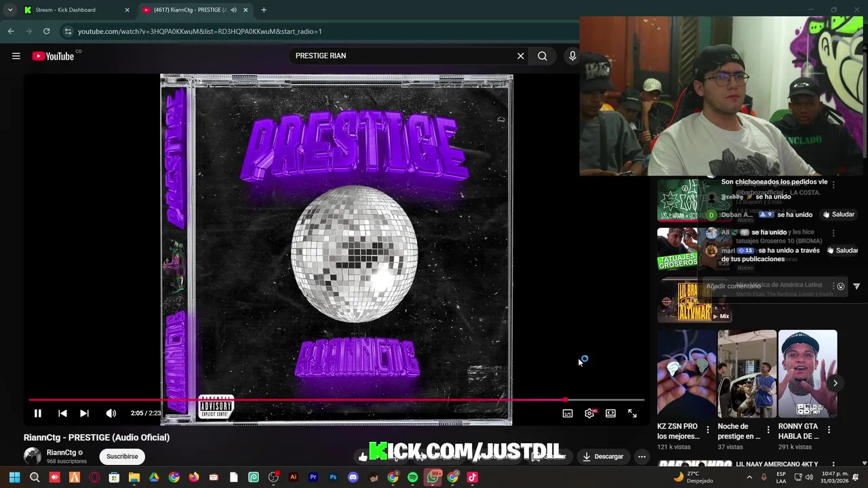Open File Explorer from taskbar
Image resolution: width=868 pixels, height=488 pixels.
click(x=134, y=477)
